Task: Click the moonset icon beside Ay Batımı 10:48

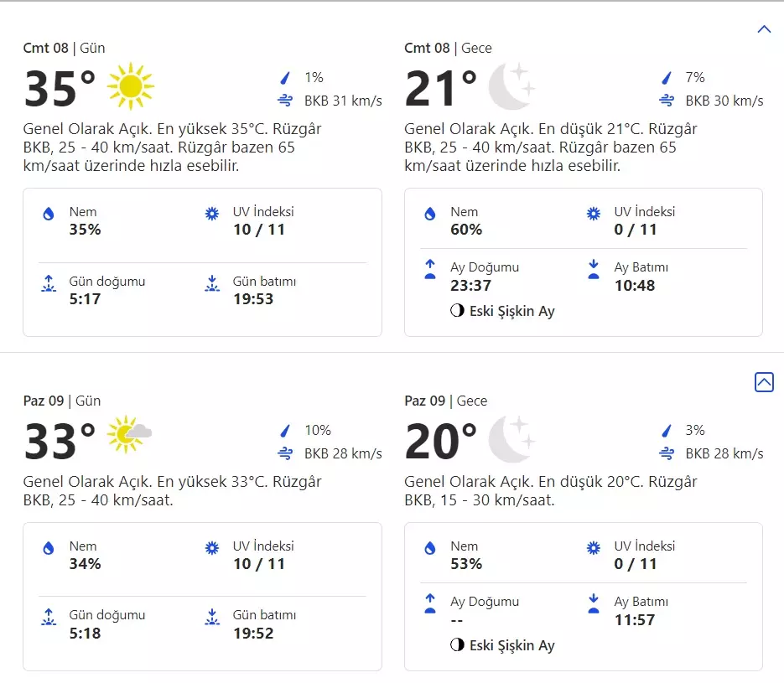Action: (x=594, y=269)
